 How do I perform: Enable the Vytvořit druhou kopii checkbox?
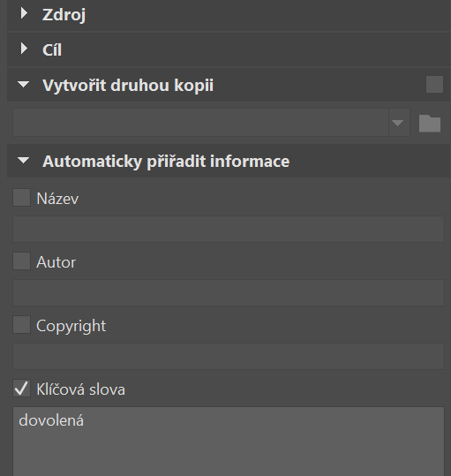[434, 85]
